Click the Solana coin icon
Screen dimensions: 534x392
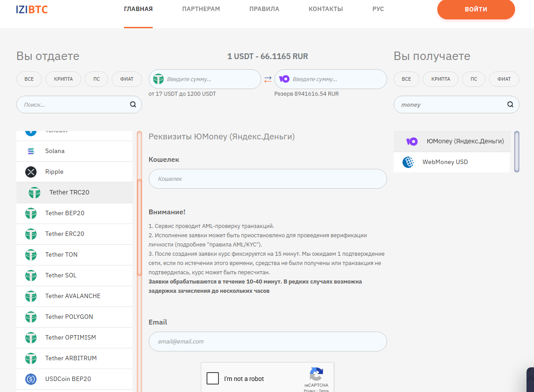click(31, 151)
